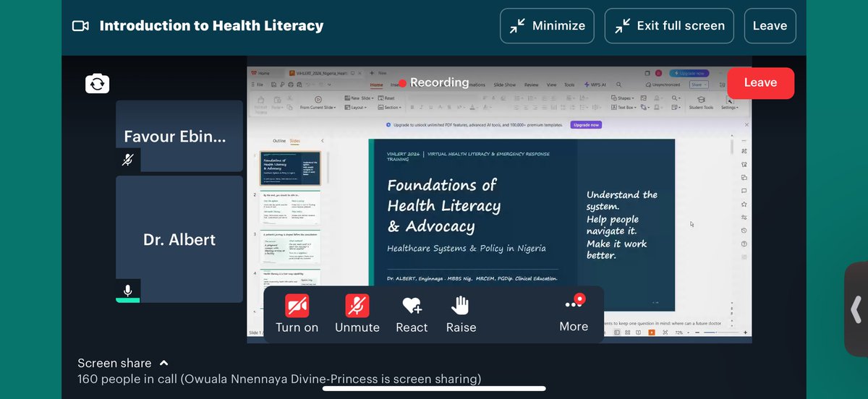Click the Reset slide button
Viewport: 868px width, 399px height.
click(386, 98)
